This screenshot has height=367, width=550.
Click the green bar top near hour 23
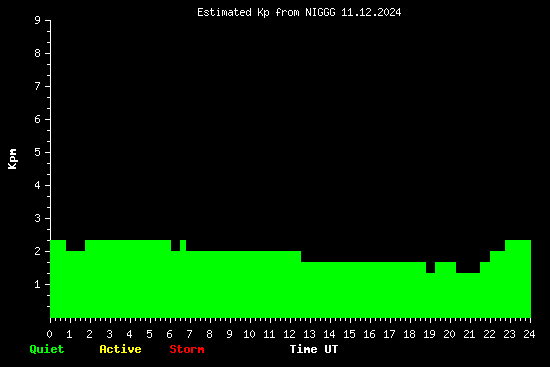tap(518, 241)
